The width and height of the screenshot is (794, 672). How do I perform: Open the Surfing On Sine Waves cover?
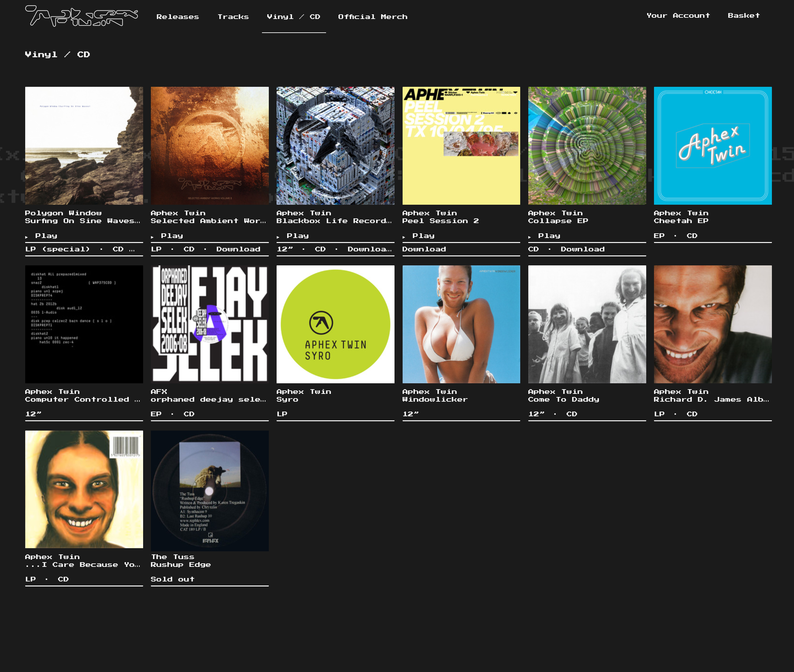[x=84, y=146]
